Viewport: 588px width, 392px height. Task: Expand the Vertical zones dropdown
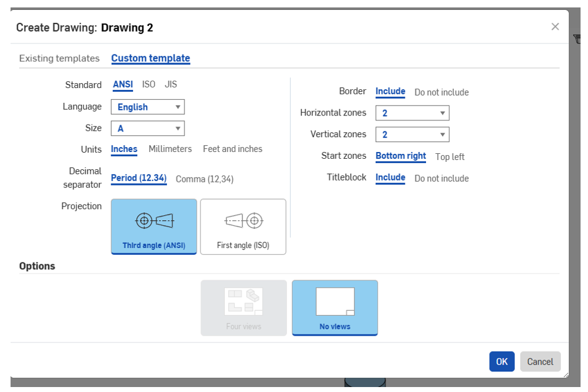[412, 135]
